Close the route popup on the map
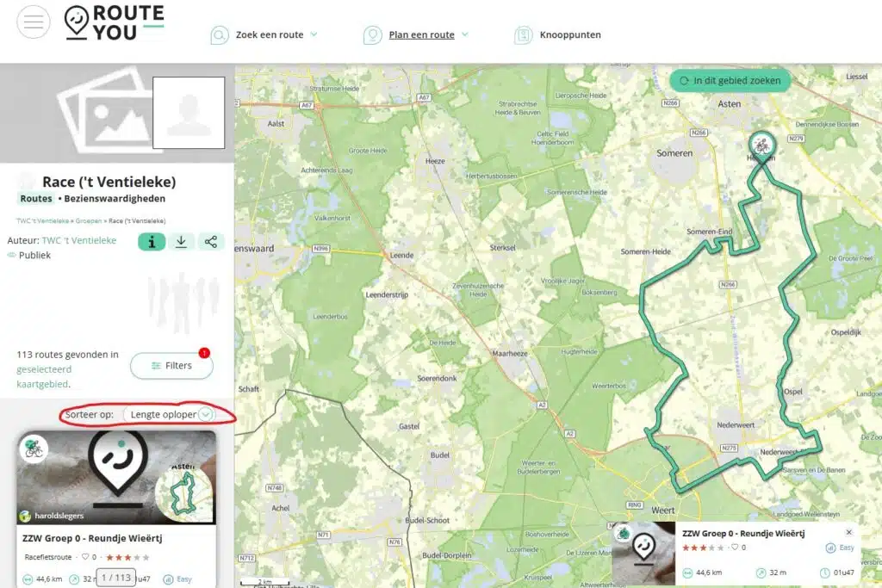 pyautogui.click(x=848, y=532)
